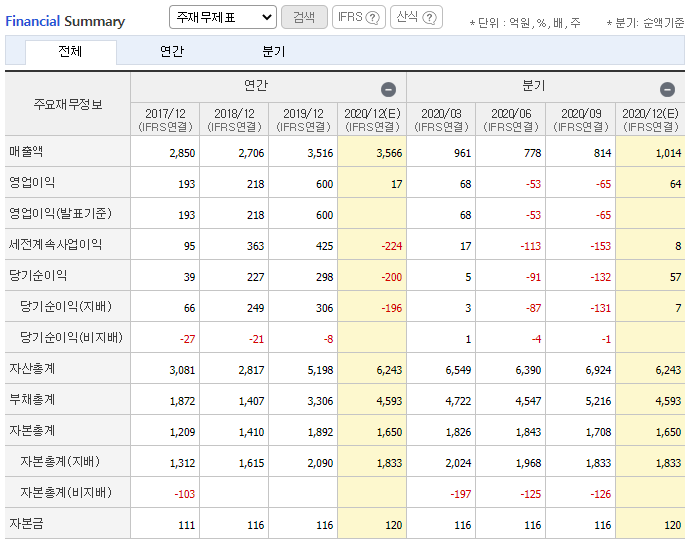Click annual estimate 영업이익 value 17
The height and width of the screenshot is (539, 689).
click(x=397, y=184)
